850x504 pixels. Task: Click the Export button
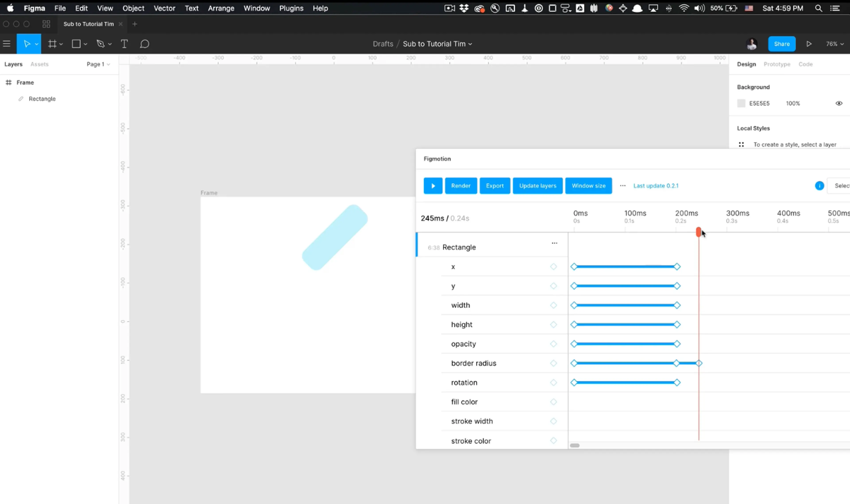click(495, 186)
